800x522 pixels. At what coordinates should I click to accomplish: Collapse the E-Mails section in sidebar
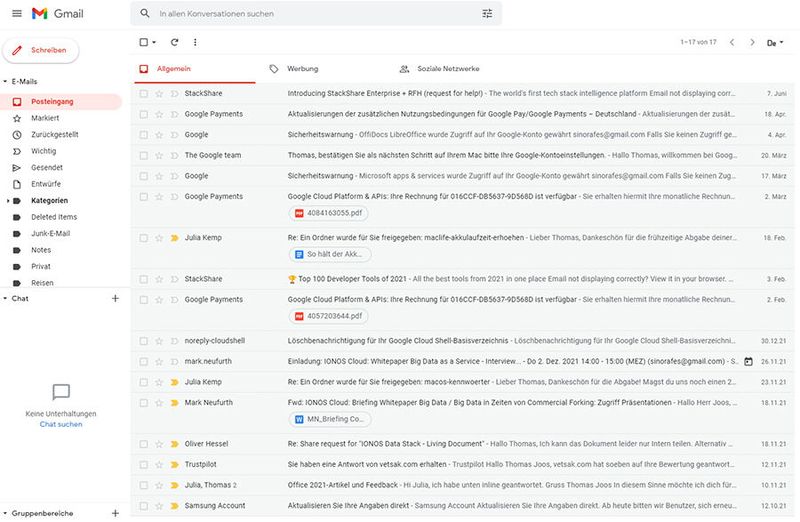[5, 81]
